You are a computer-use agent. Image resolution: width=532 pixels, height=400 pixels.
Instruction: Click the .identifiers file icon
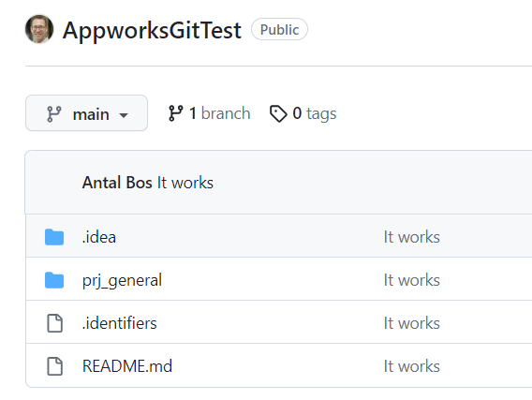point(54,323)
